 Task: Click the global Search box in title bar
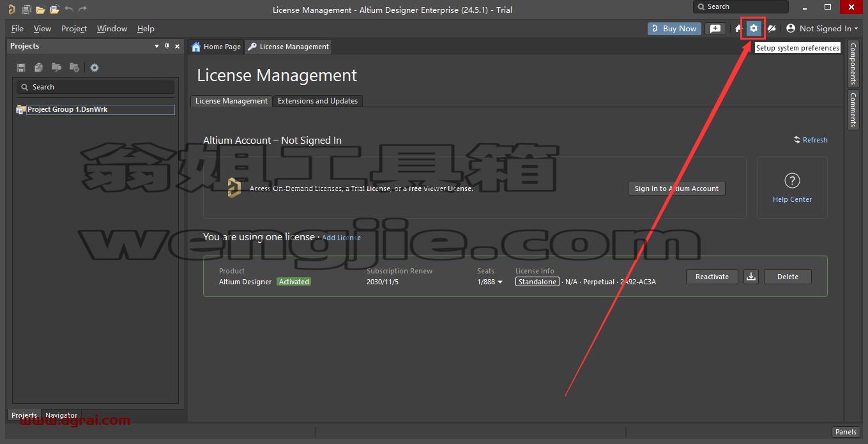741,6
